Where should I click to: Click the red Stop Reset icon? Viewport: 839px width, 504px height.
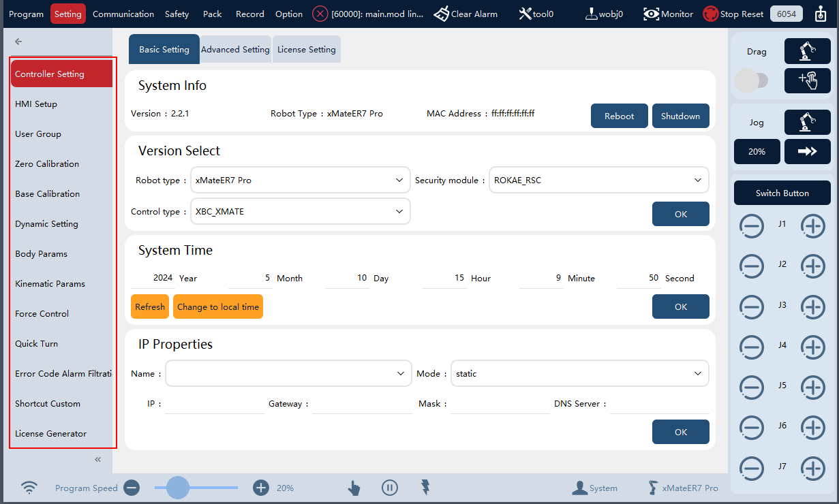pos(711,14)
